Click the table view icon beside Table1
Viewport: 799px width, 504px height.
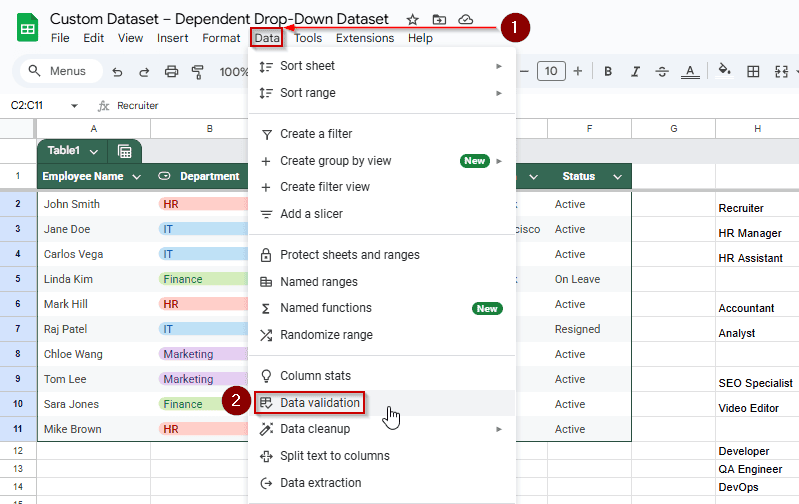point(124,151)
